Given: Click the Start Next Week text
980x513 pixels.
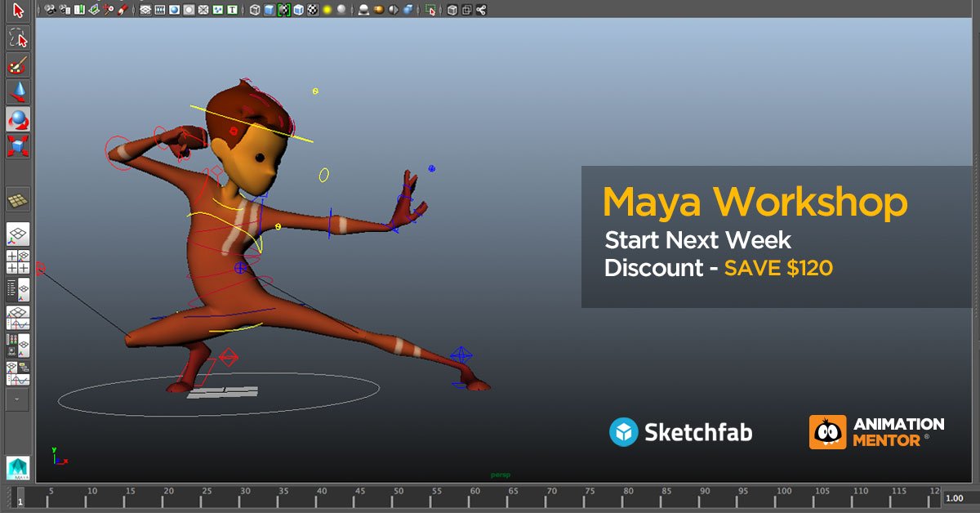Looking at the screenshot, I should 697,240.
